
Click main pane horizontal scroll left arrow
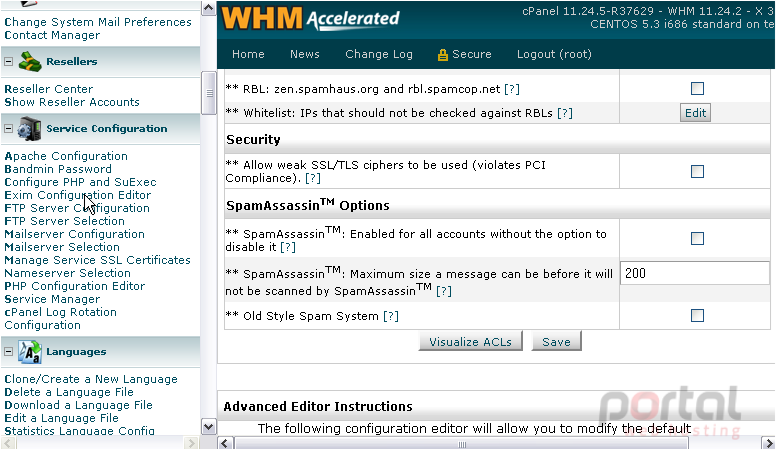[225, 443]
